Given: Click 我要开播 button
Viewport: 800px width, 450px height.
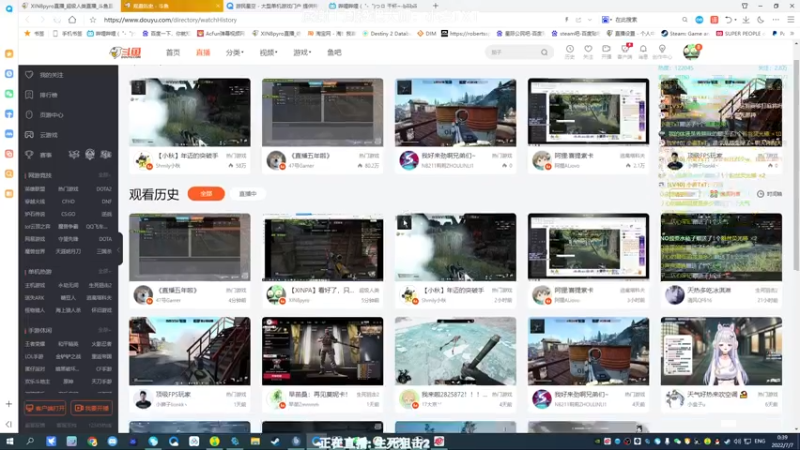Looking at the screenshot, I should point(92,408).
